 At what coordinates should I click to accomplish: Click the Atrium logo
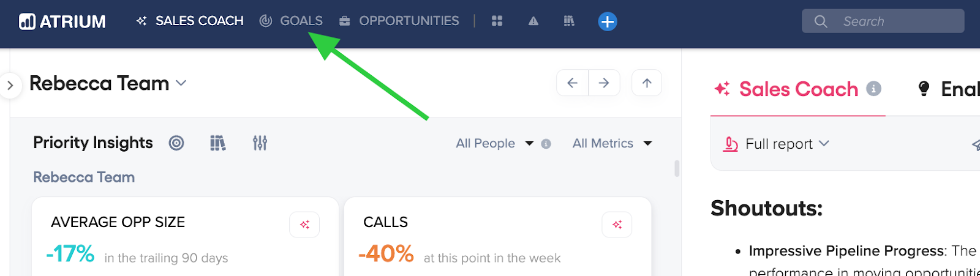62,21
